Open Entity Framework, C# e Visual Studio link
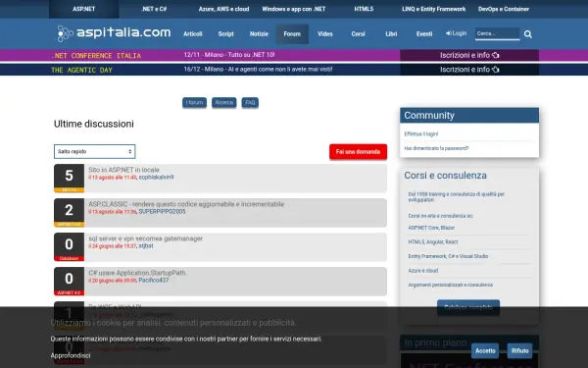Screen dimensions: 588x368 [x=448, y=256]
